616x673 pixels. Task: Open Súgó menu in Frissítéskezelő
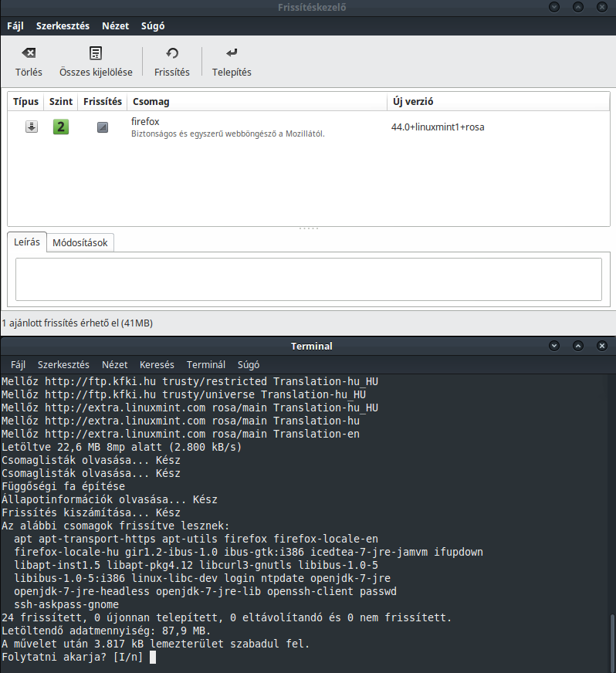(x=153, y=25)
